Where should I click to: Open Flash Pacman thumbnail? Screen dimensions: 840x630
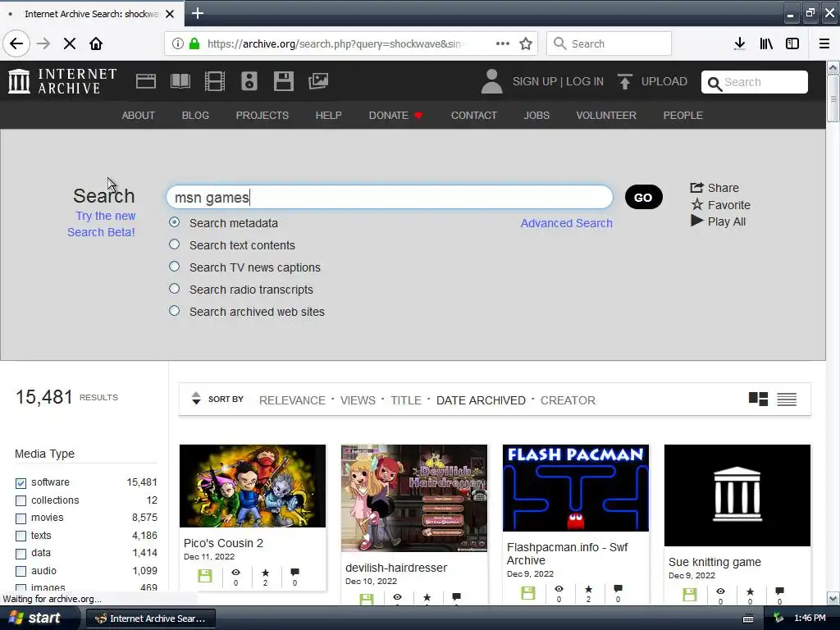tap(575, 488)
